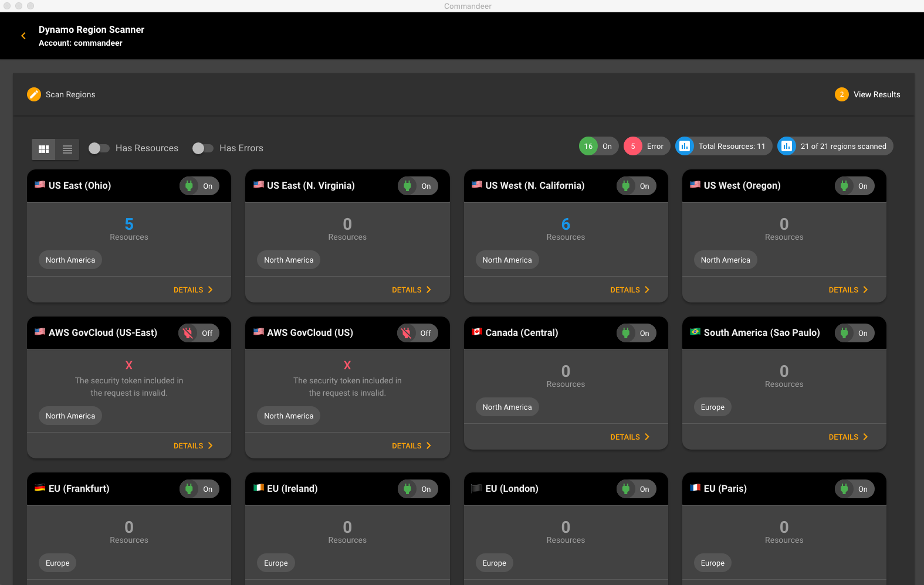
Task: Enable the Has Errors filter switch
Action: 202,148
